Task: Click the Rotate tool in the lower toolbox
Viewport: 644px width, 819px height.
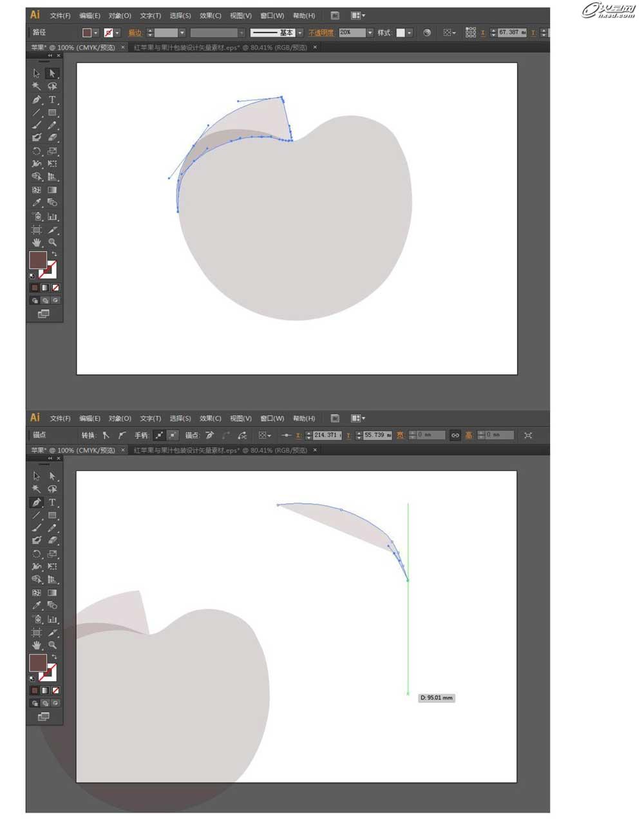Action: pyautogui.click(x=37, y=554)
